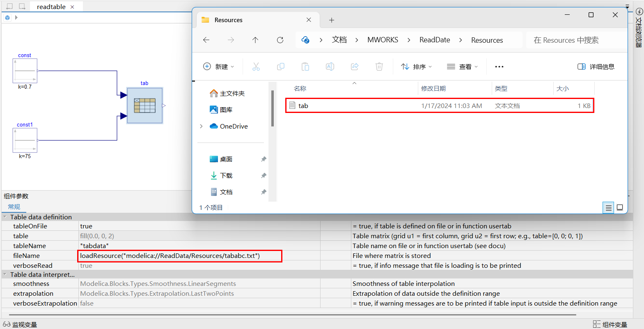Click the Cut scissors icon
Image resolution: width=644 pixels, height=329 pixels.
[x=256, y=67]
